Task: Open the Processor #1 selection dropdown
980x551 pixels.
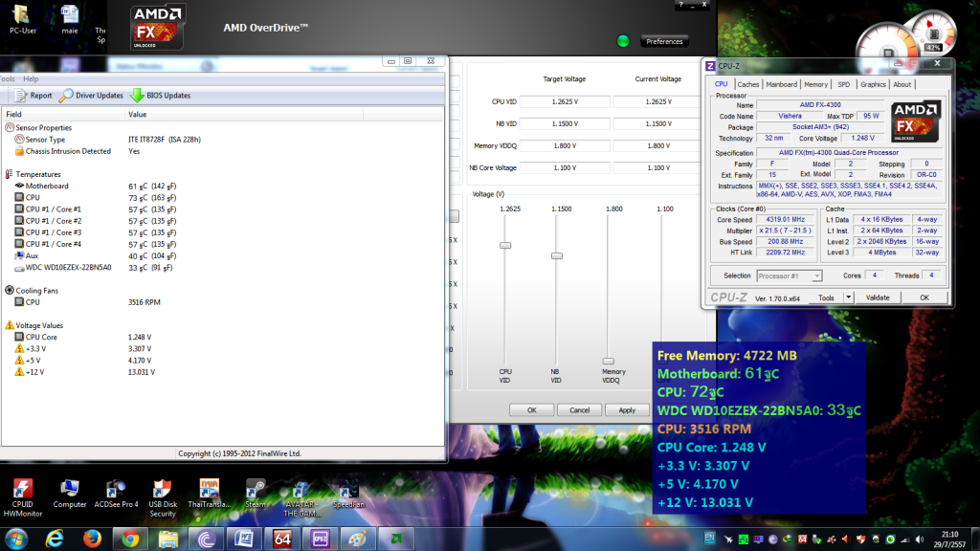Action: tap(790, 276)
